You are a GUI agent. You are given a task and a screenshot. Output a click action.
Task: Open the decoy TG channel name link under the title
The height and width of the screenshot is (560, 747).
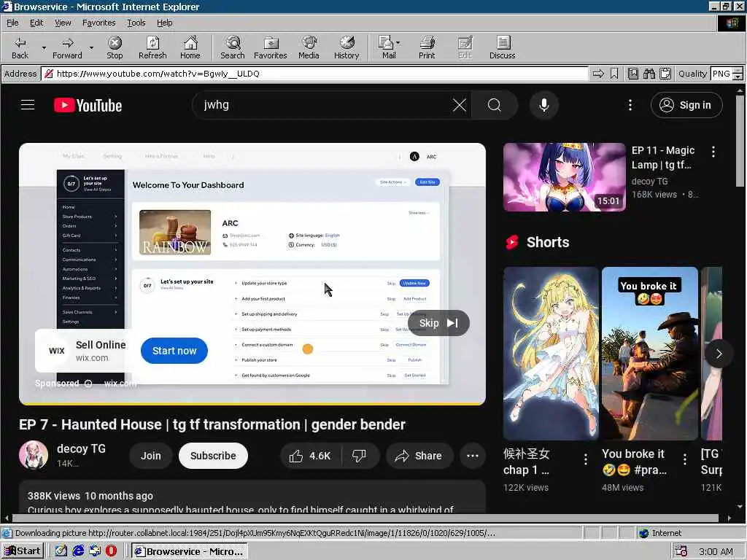pyautogui.click(x=81, y=448)
